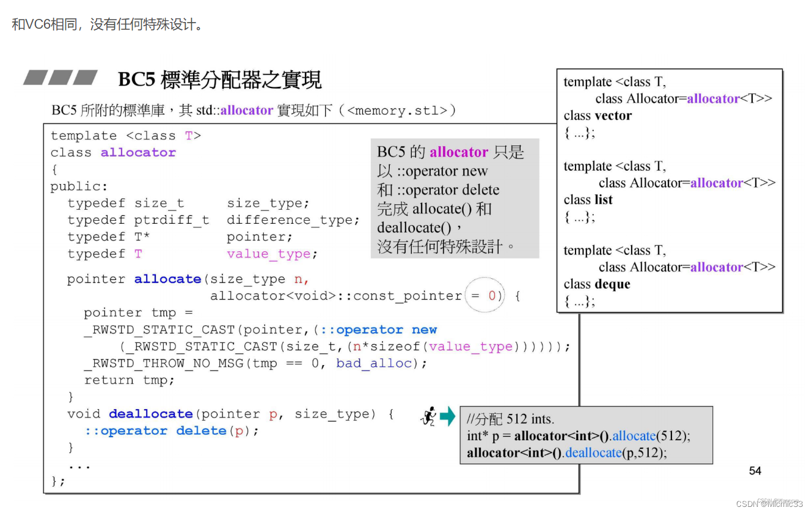Click the line 'typedef T value_type;'
Screen dimensions: 812x513
tap(192, 254)
